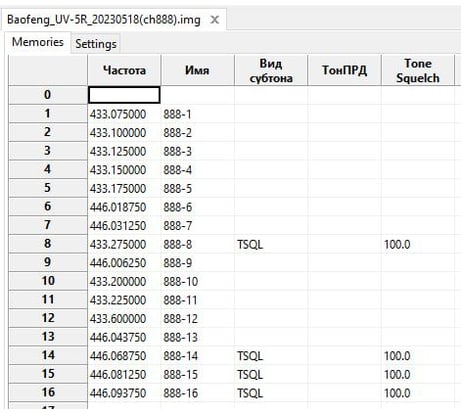Viewport: 461px width, 415px height.
Task: Click frequency cell 446.093750
Action: (124, 393)
